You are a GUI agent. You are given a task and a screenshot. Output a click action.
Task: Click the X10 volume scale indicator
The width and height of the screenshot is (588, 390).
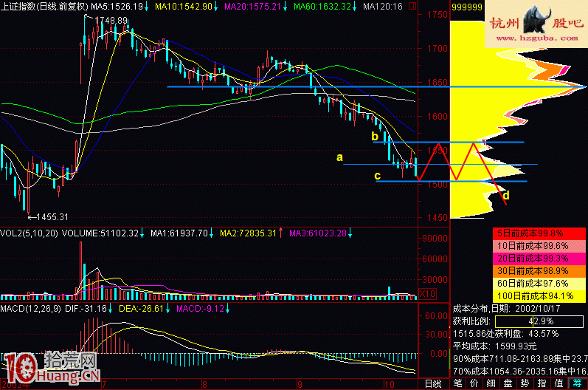click(427, 294)
